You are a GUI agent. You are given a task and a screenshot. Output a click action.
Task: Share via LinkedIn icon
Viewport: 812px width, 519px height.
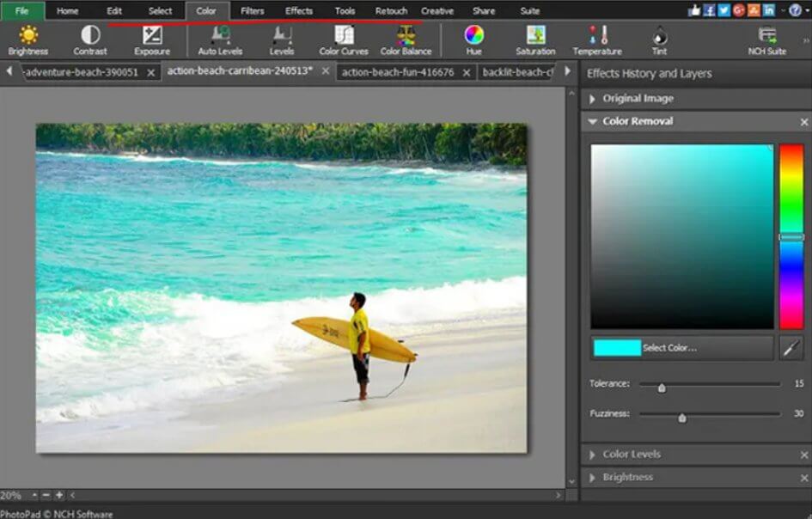(x=769, y=10)
